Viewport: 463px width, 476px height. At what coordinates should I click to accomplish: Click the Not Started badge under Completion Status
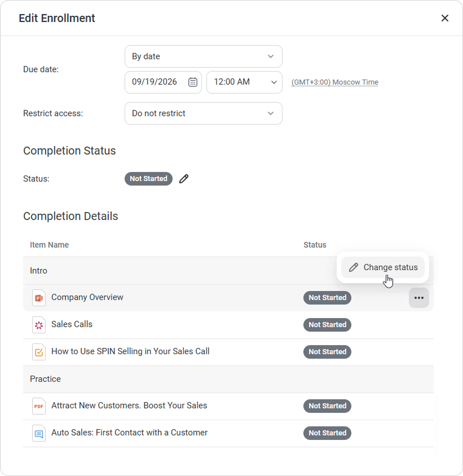[x=148, y=179]
